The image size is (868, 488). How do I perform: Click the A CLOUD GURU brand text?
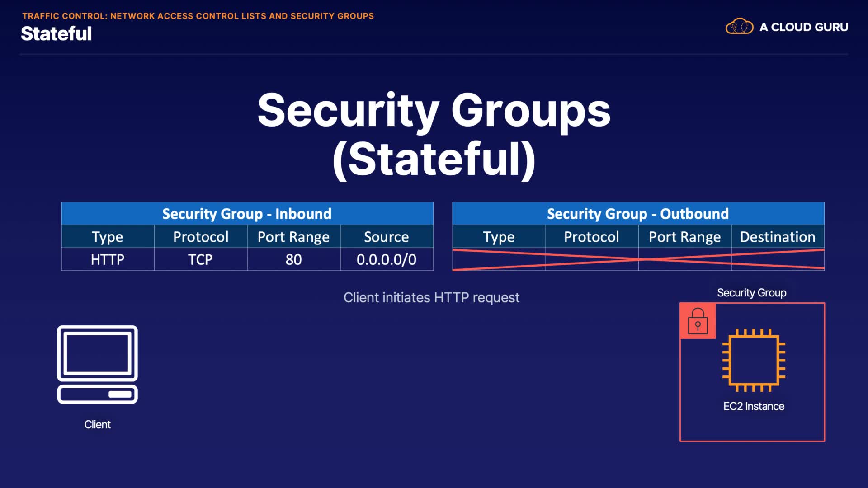[803, 27]
